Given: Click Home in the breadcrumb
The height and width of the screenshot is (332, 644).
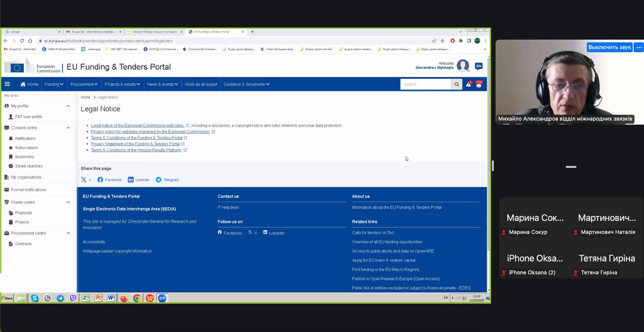Looking at the screenshot, I should click(86, 97).
